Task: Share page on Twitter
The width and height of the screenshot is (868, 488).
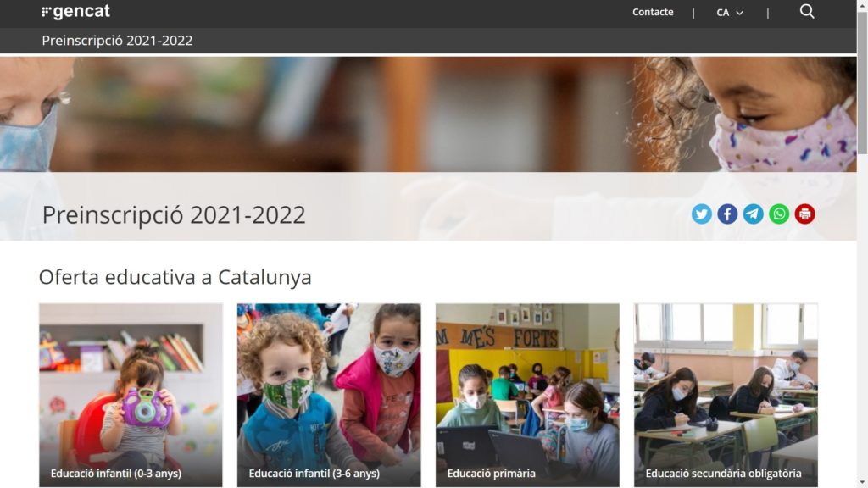Action: tap(701, 214)
